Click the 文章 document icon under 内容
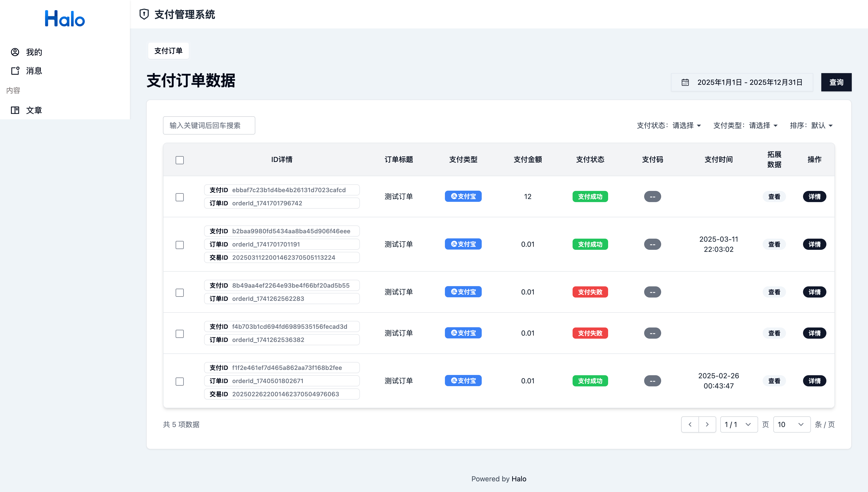The width and height of the screenshot is (868, 492). tap(15, 110)
